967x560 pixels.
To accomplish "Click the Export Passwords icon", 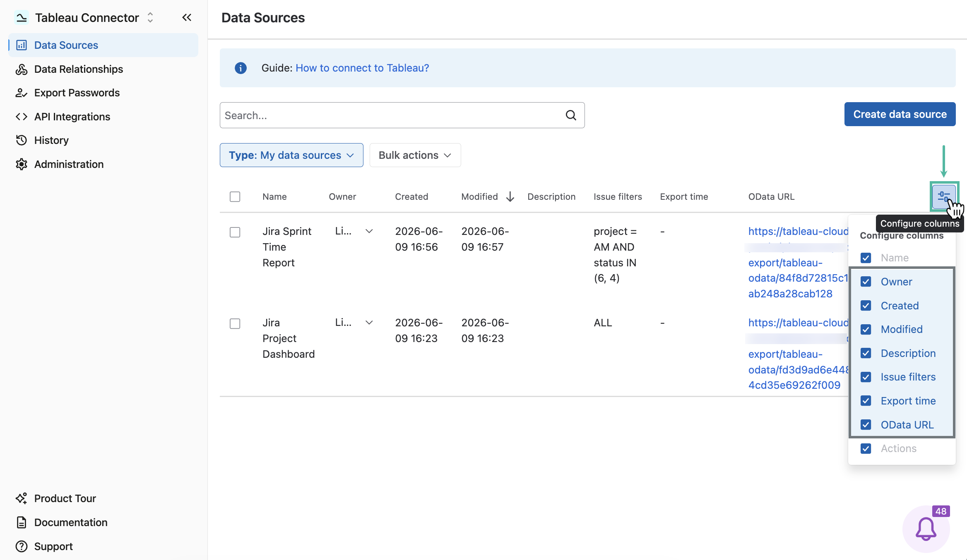I will pos(22,93).
